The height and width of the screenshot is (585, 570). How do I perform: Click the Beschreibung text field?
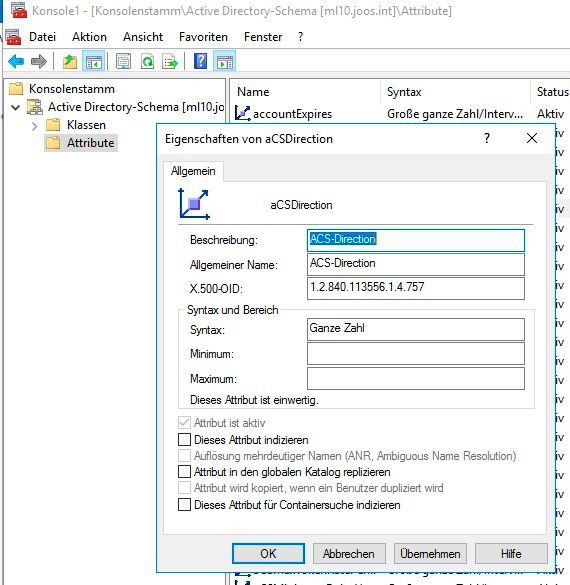point(416,240)
